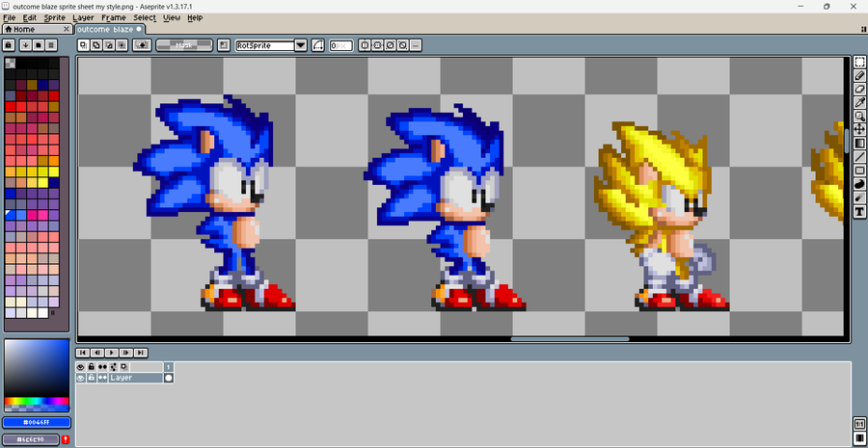Open the Edit menu
This screenshot has height=448, width=868.
click(x=29, y=17)
